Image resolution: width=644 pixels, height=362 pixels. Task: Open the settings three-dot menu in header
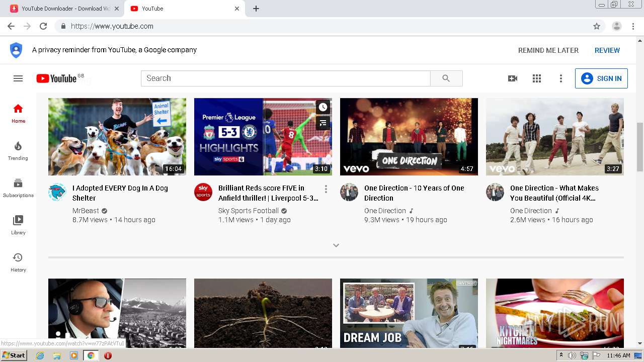(x=561, y=78)
